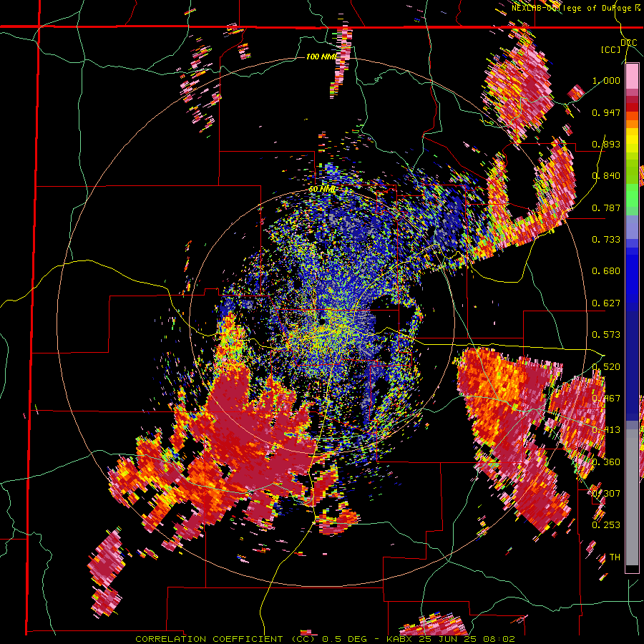The height and width of the screenshot is (644, 644).
Task: Click the pink top segment of the color bar
Action: tap(632, 77)
